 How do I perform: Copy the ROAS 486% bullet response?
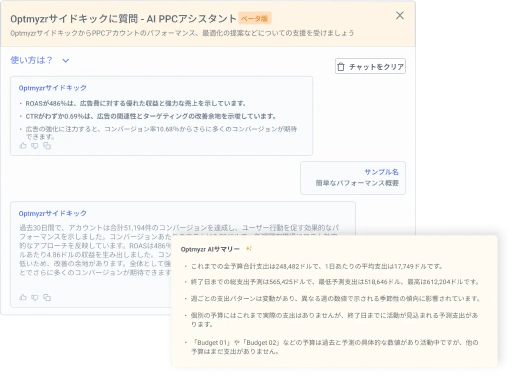pyautogui.click(x=47, y=146)
